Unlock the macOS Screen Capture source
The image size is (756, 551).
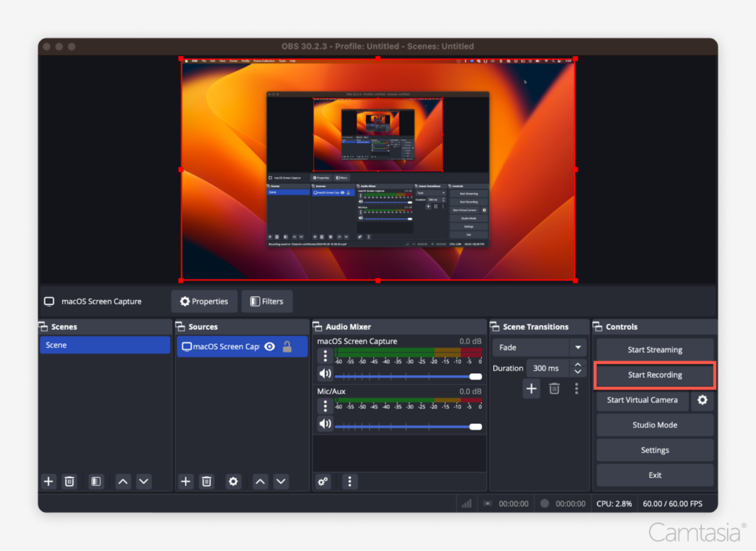click(x=287, y=346)
